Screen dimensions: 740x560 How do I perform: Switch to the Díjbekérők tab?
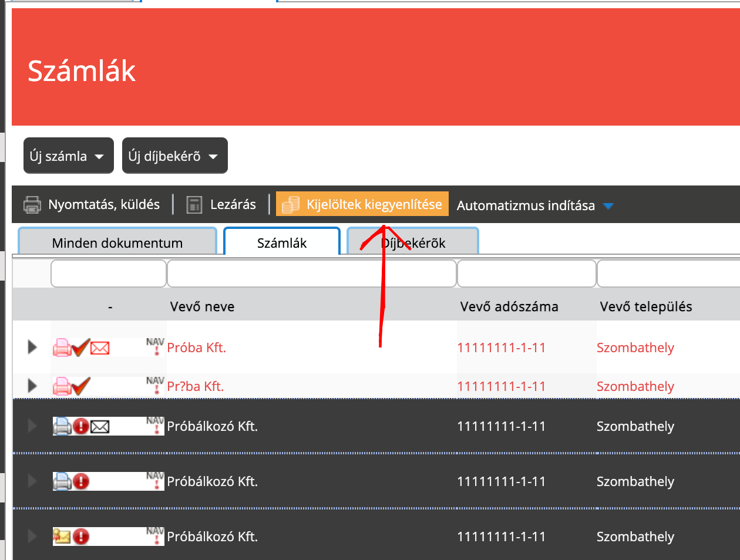(413, 243)
